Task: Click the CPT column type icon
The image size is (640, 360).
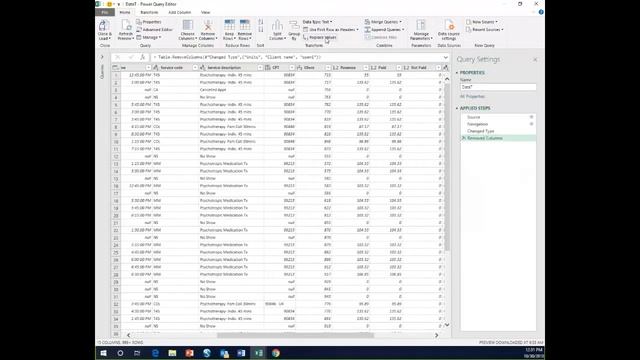Action: pyautogui.click(x=268, y=68)
